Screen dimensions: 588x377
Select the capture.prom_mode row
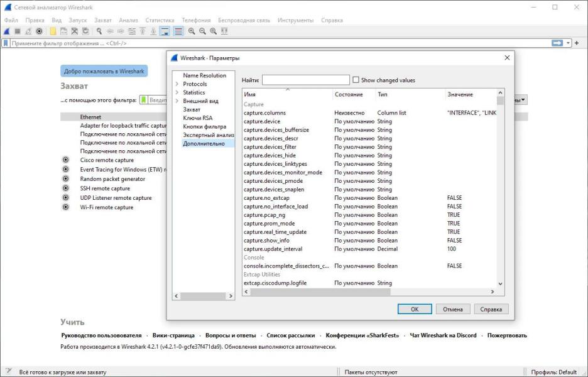(x=369, y=223)
